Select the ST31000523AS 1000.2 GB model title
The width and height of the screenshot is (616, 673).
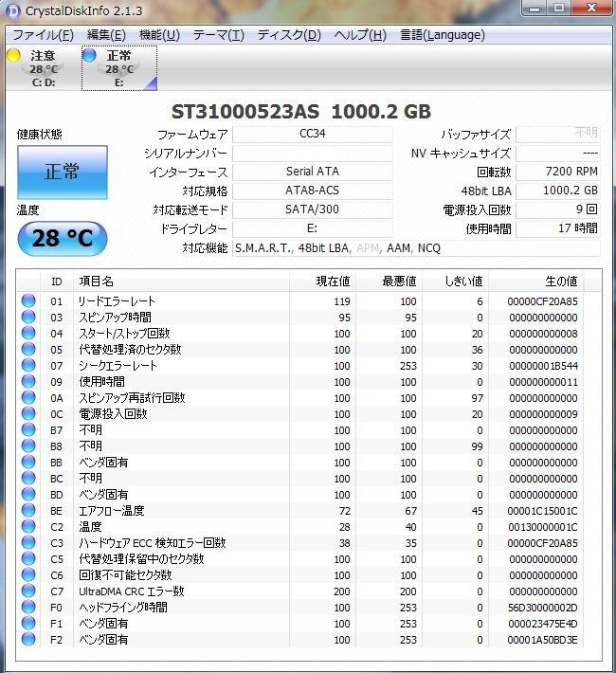(x=301, y=112)
